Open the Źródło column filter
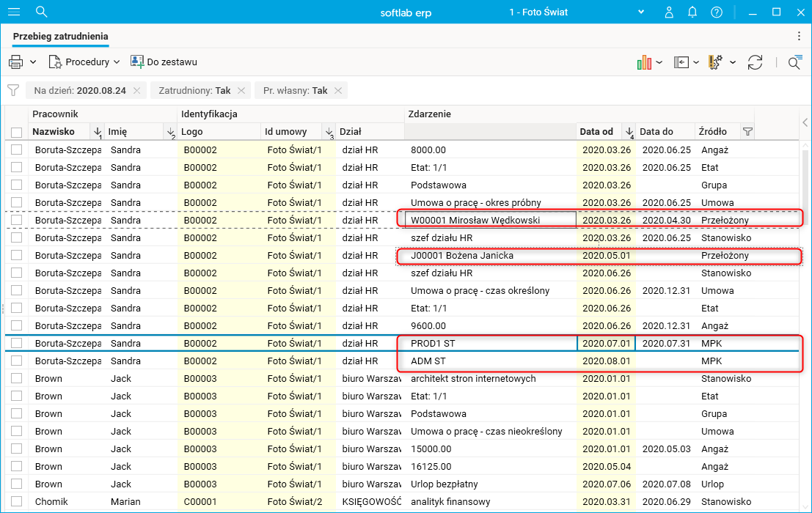The image size is (812, 513). 747,132
